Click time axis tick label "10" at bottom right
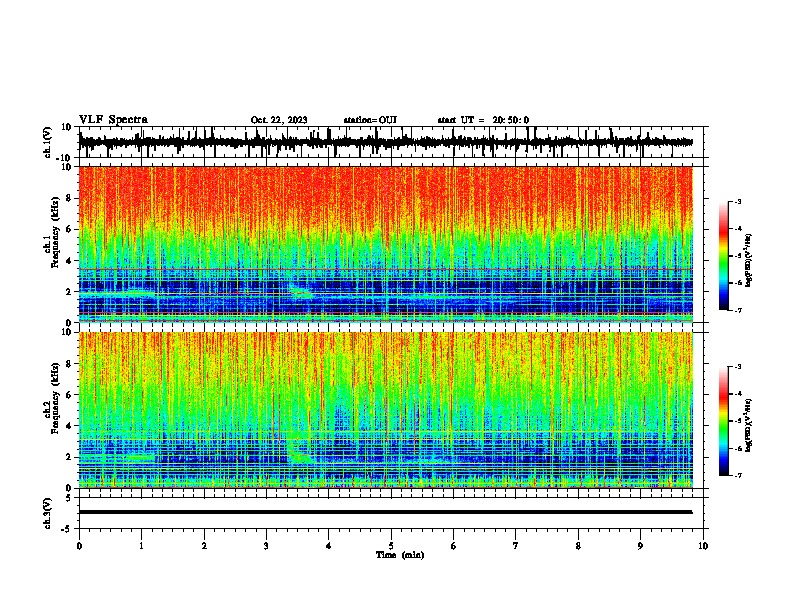792x612 pixels. coord(703,546)
